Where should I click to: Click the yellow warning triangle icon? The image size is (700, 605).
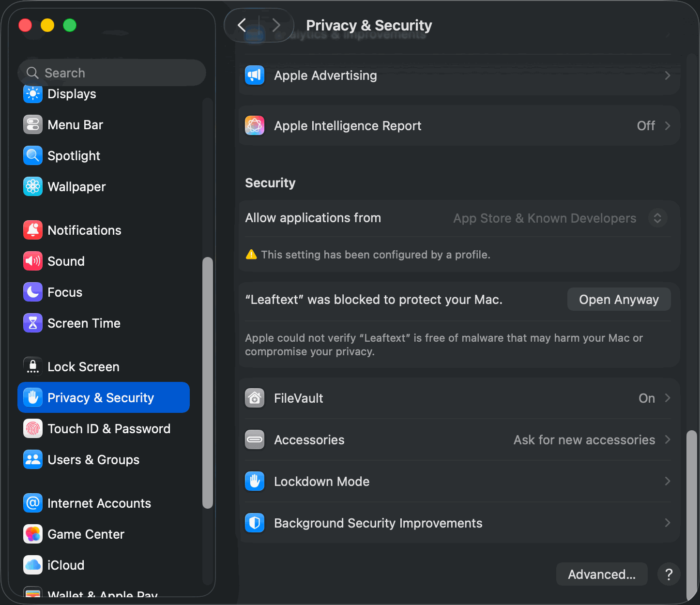click(251, 255)
